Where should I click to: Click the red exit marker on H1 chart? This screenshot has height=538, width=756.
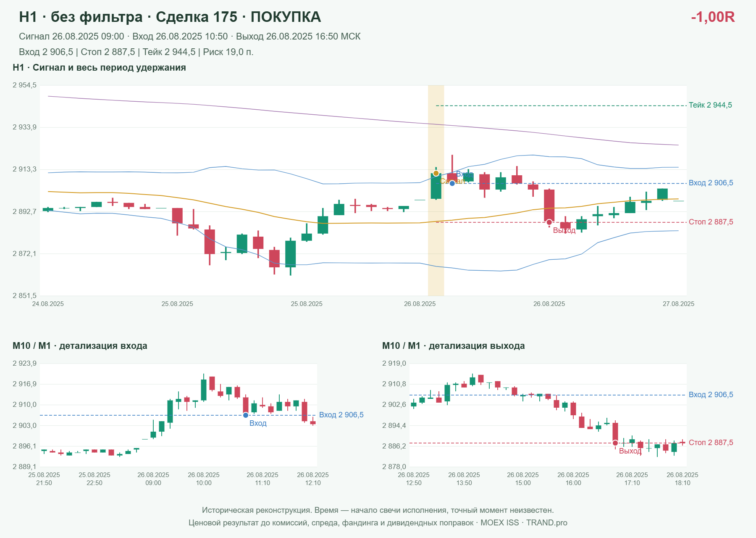pos(549,222)
